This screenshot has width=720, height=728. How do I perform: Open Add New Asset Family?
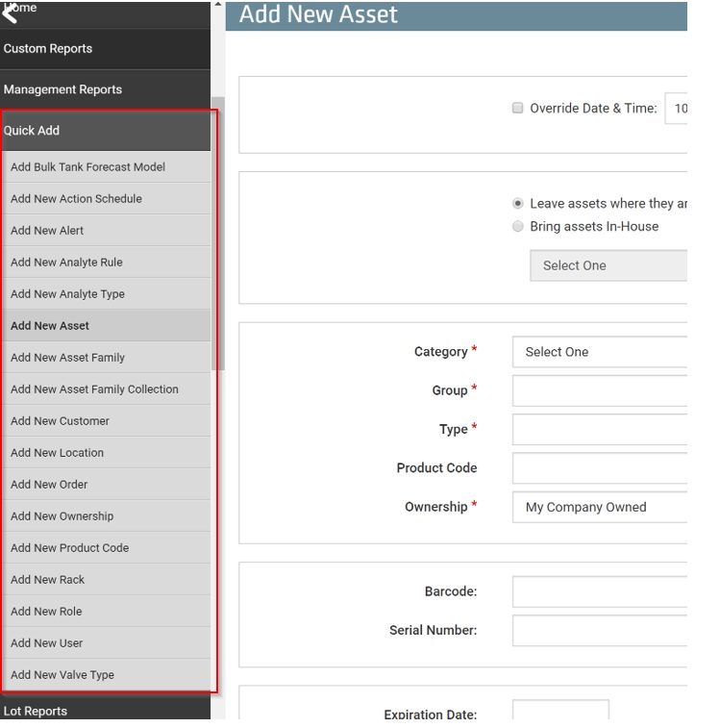click(107, 358)
